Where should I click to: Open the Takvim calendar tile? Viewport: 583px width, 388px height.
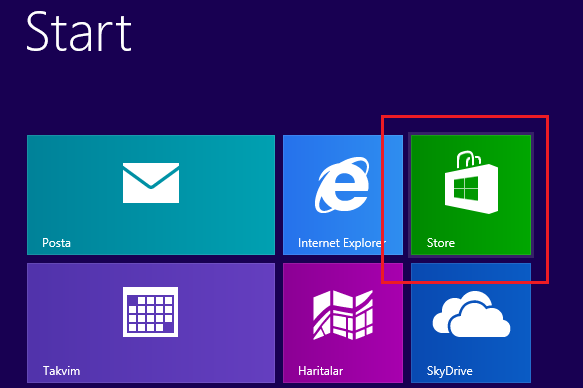151,323
